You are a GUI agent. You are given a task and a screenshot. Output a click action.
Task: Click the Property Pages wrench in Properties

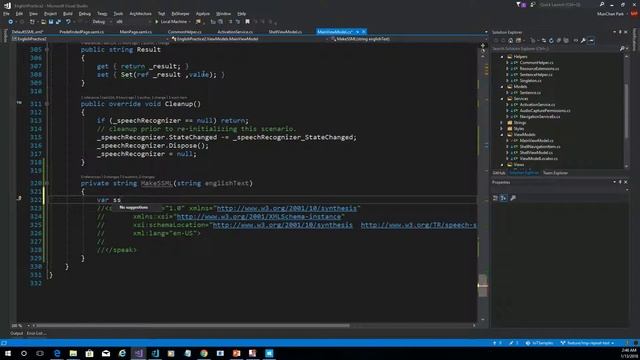pos(513,198)
